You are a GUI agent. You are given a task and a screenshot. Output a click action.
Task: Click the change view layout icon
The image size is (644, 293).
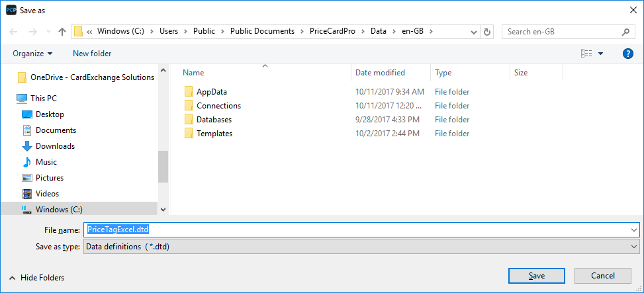click(x=586, y=54)
